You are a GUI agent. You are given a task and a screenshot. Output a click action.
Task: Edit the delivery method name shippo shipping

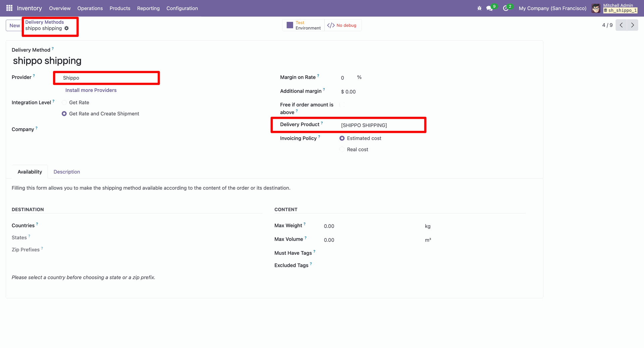pyautogui.click(x=47, y=61)
